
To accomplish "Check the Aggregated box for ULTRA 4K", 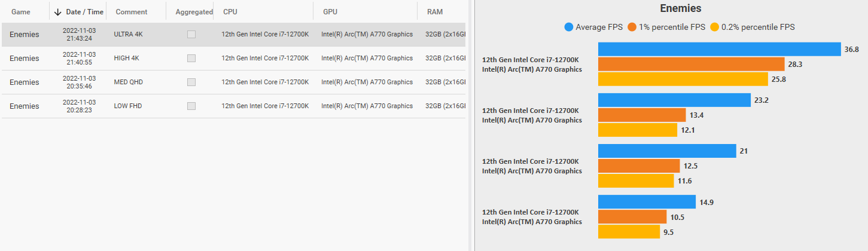I will [191, 35].
